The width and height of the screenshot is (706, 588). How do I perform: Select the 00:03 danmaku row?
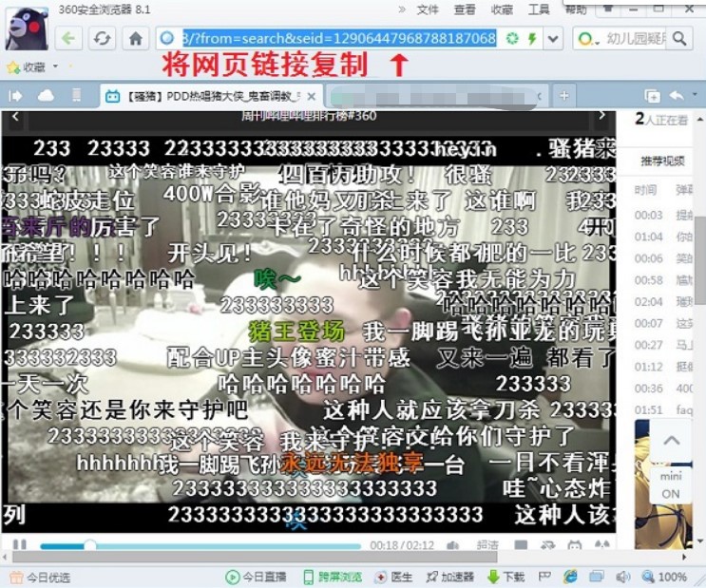tap(663, 216)
